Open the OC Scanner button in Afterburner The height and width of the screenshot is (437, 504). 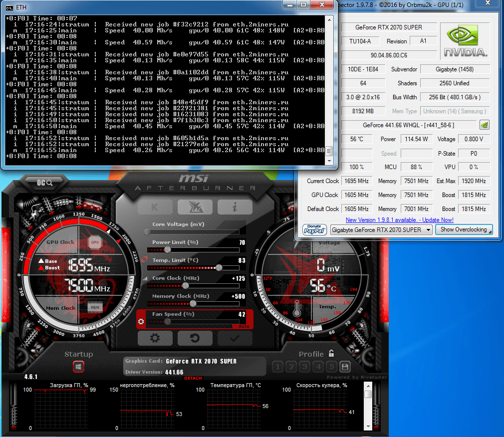45,183
